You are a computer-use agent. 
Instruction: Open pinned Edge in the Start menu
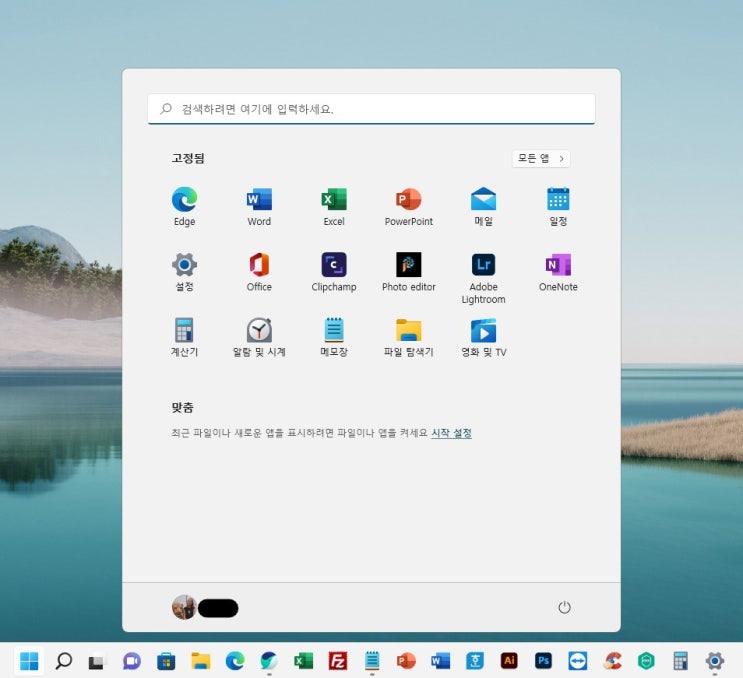(x=184, y=207)
